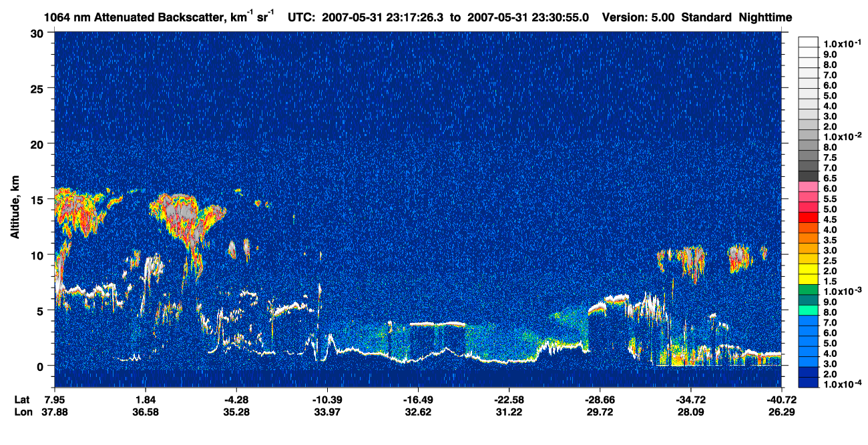Click latitude value -16.49
This screenshot has height=445, width=868.
418,400
